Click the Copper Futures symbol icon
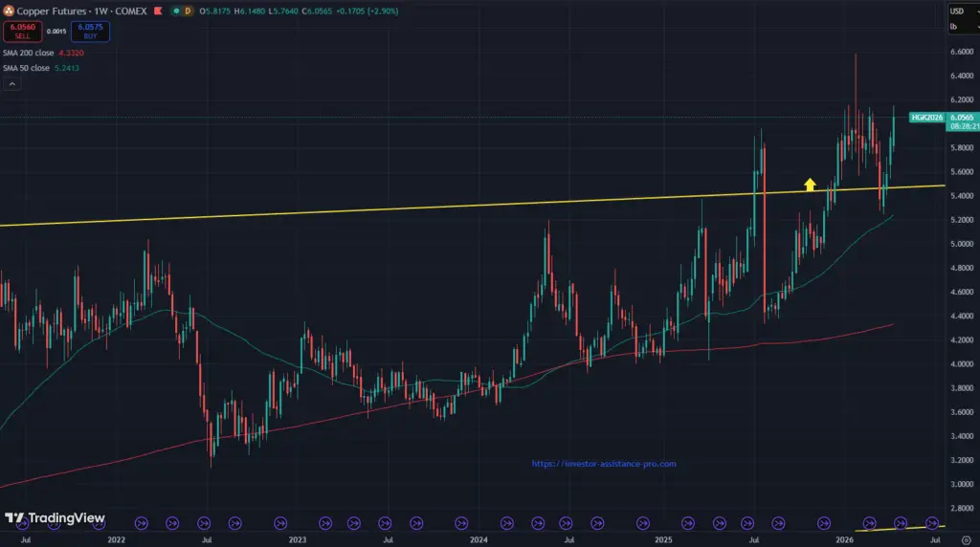Image resolution: width=980 pixels, height=547 pixels. point(9,11)
